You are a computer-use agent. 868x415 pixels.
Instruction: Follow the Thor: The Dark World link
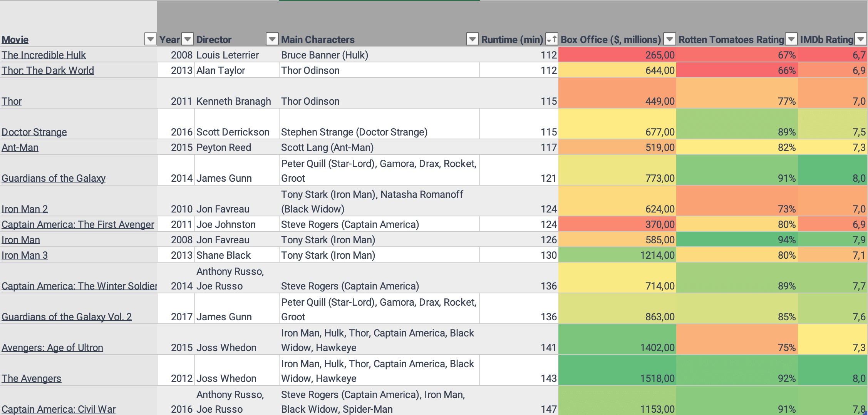coord(48,70)
